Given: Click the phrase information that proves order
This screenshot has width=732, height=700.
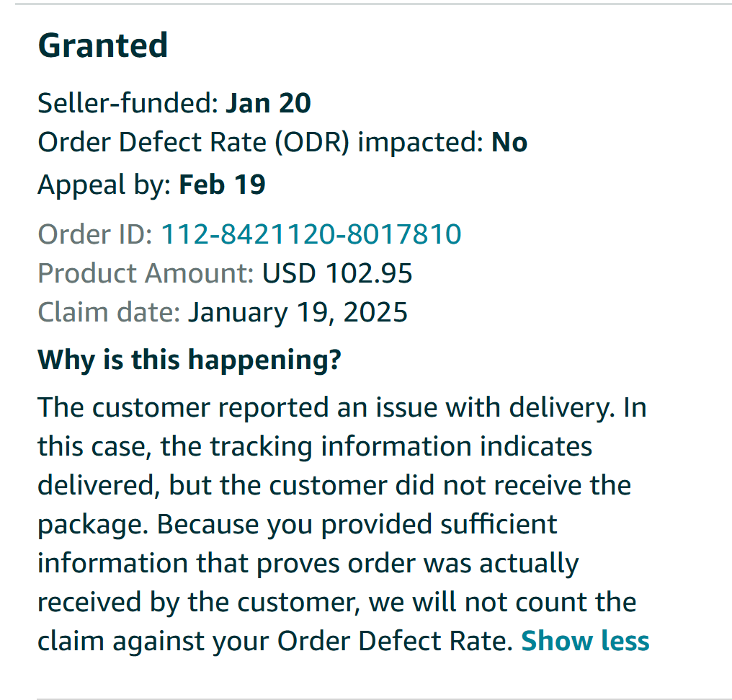Looking at the screenshot, I should pyautogui.click(x=226, y=563).
